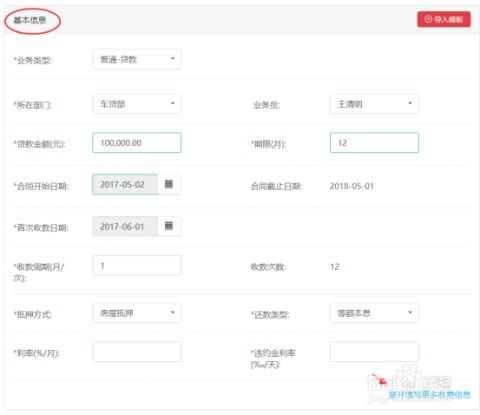480x415 pixels.
Task: Click the plus icon on 导入模板 button
Action: 428,19
